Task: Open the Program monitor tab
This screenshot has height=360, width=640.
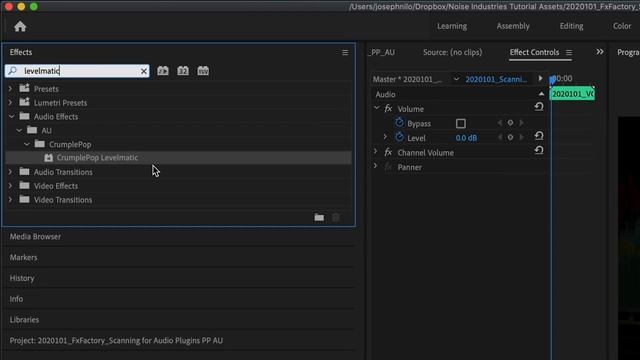Action: [x=628, y=52]
